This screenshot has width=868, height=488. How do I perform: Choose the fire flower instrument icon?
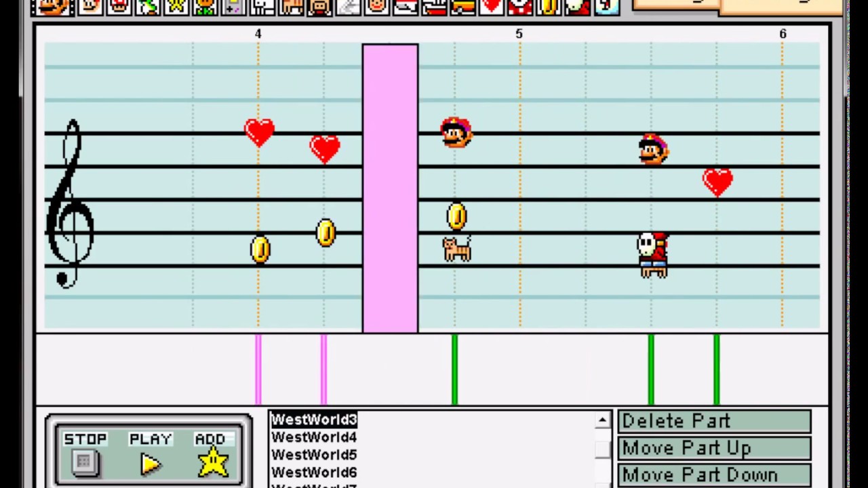[206, 7]
